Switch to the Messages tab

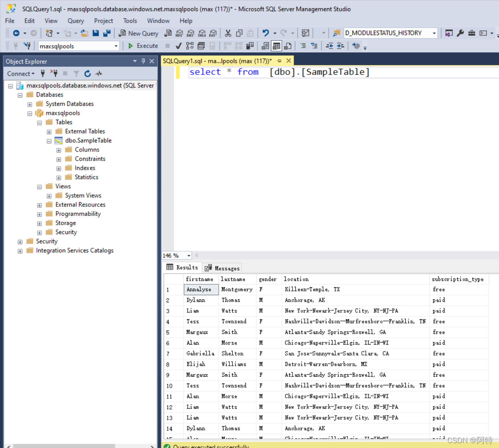tap(222, 268)
